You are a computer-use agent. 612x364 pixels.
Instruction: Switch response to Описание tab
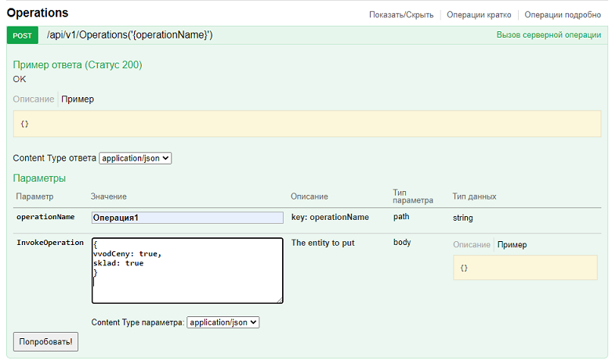[33, 99]
